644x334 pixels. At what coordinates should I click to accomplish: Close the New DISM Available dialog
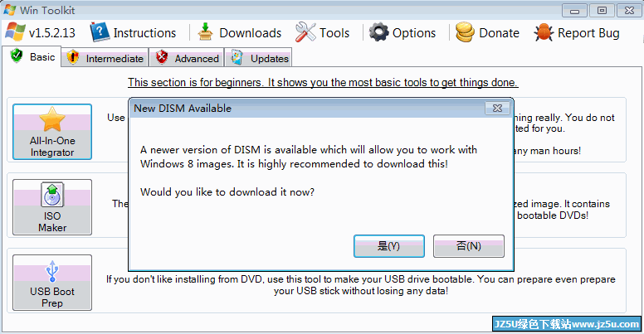tap(497, 109)
